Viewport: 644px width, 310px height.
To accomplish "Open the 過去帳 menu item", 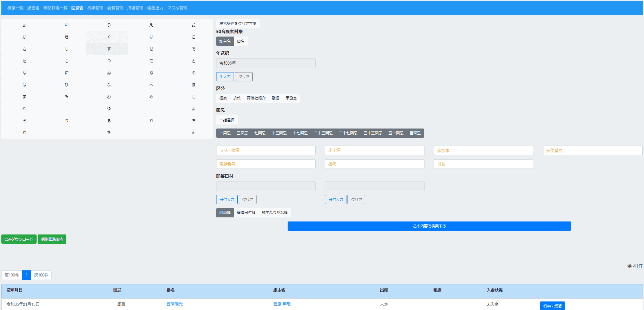I will pos(33,8).
